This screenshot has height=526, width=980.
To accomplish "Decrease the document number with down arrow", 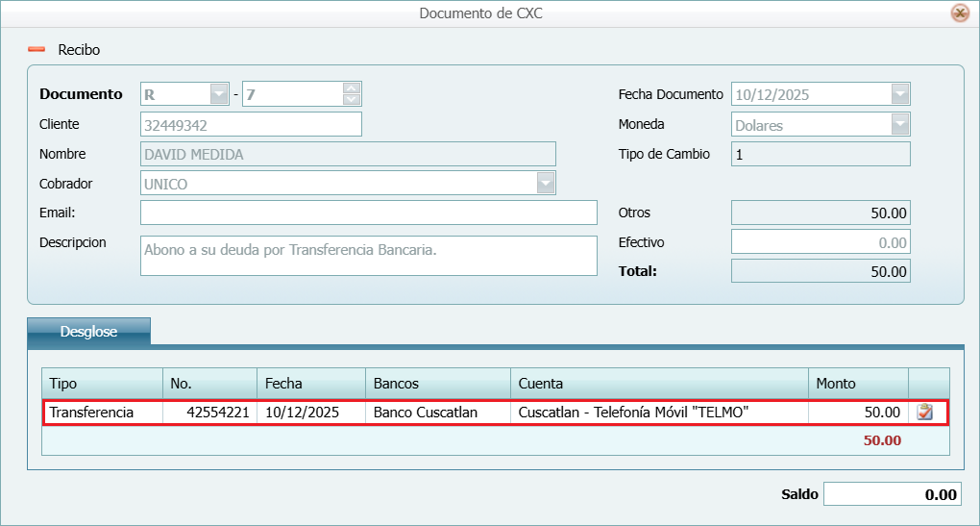I will pos(352,99).
